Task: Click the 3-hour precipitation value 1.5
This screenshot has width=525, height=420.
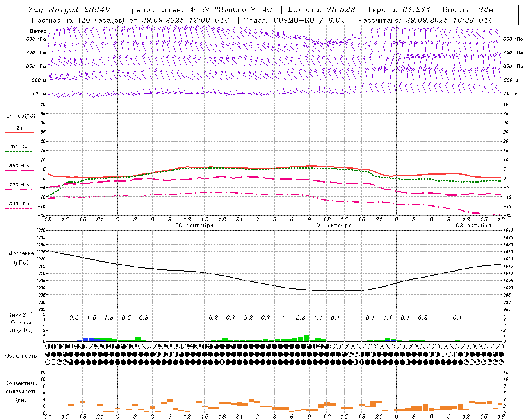Action: (x=91, y=318)
